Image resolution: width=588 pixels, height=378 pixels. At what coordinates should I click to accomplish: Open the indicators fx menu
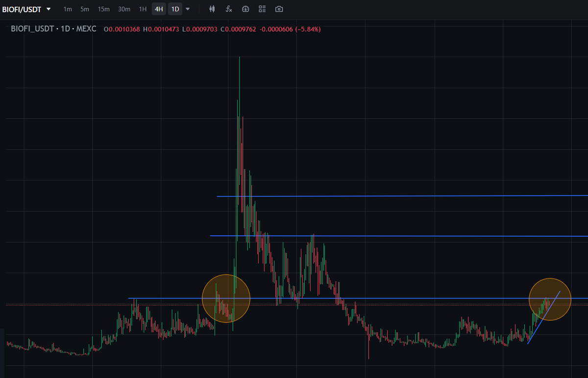(228, 9)
